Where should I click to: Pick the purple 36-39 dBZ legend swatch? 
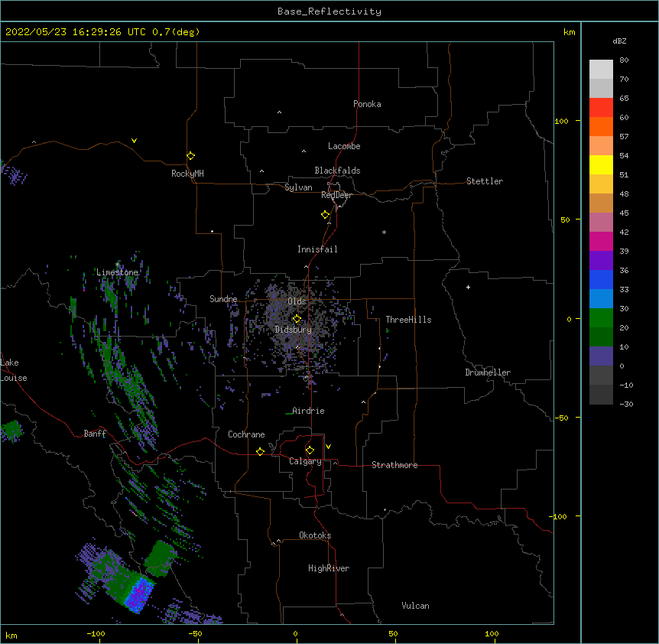(x=601, y=261)
